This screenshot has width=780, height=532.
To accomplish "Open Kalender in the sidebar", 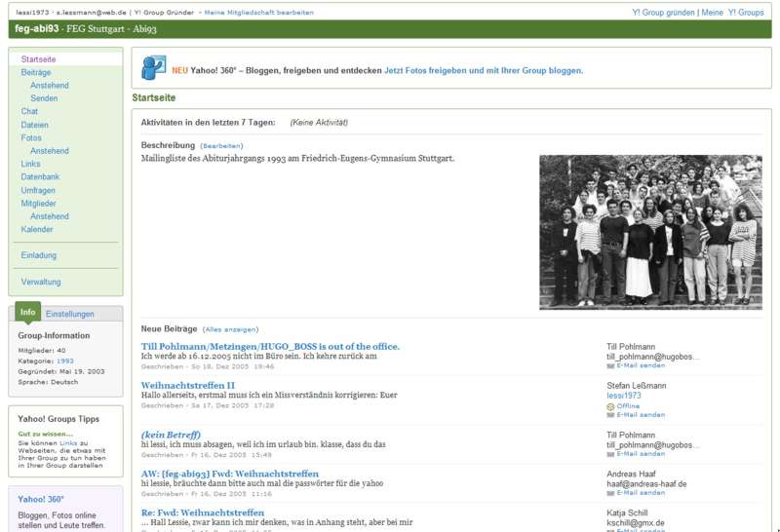I will [37, 229].
